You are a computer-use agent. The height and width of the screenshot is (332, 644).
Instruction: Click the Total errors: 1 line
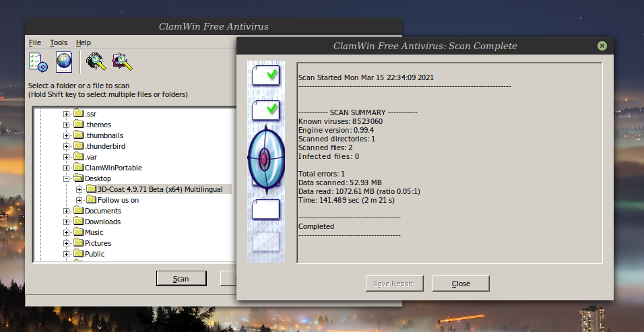coord(321,174)
